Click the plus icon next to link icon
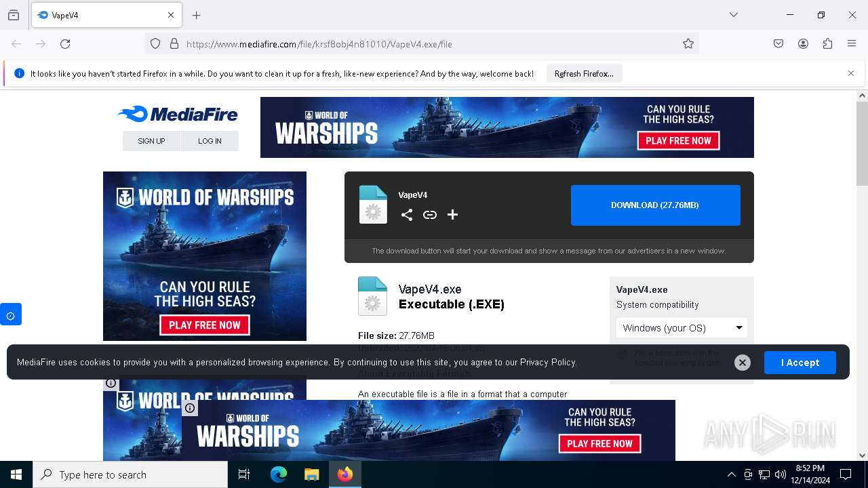868x488 pixels. click(x=453, y=215)
